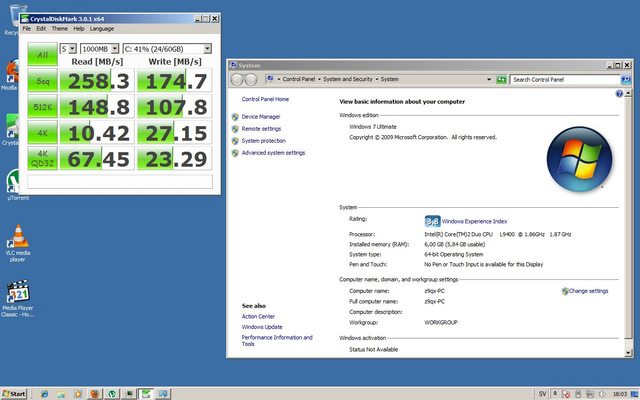Run all benchmarks with the All button
This screenshot has width=640, height=400.
[42, 54]
